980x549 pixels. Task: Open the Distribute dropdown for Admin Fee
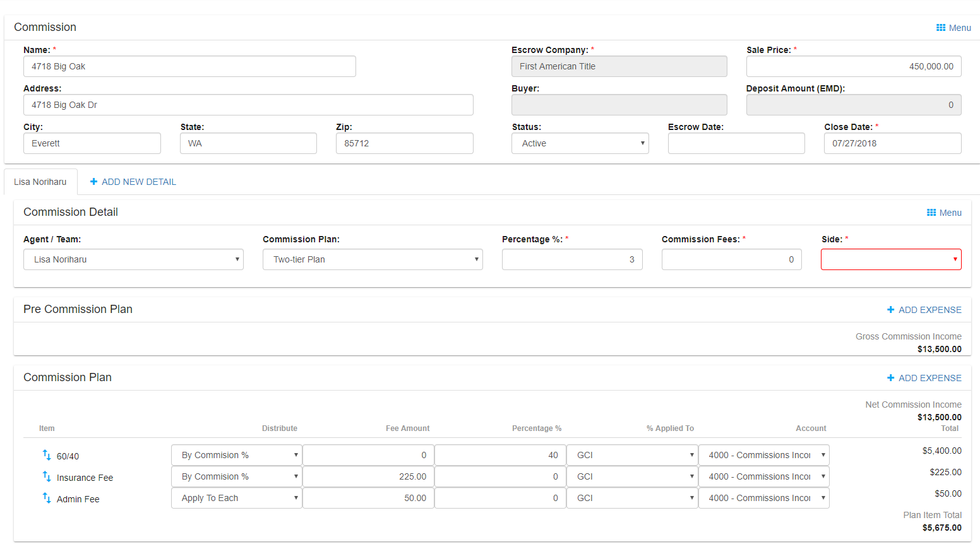236,498
